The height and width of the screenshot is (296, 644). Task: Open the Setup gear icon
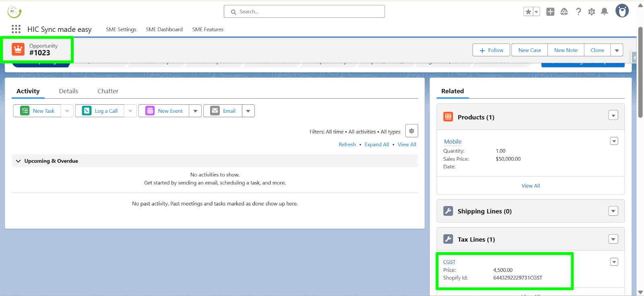(591, 12)
